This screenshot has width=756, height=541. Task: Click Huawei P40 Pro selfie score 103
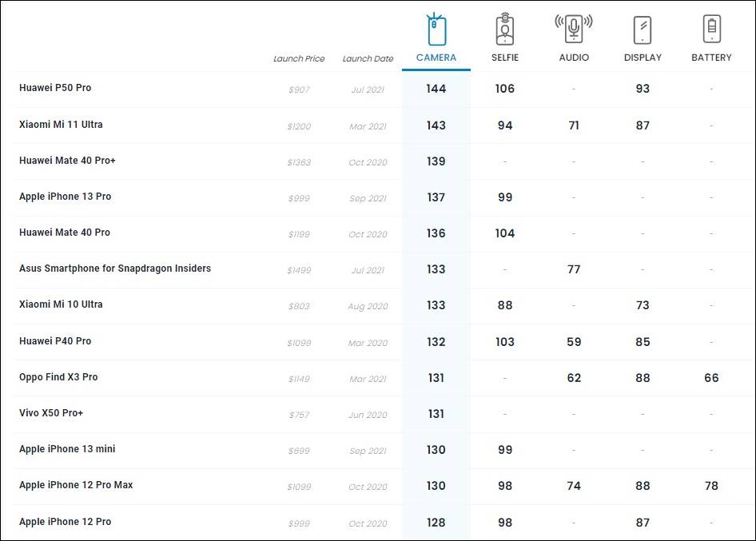coord(505,342)
